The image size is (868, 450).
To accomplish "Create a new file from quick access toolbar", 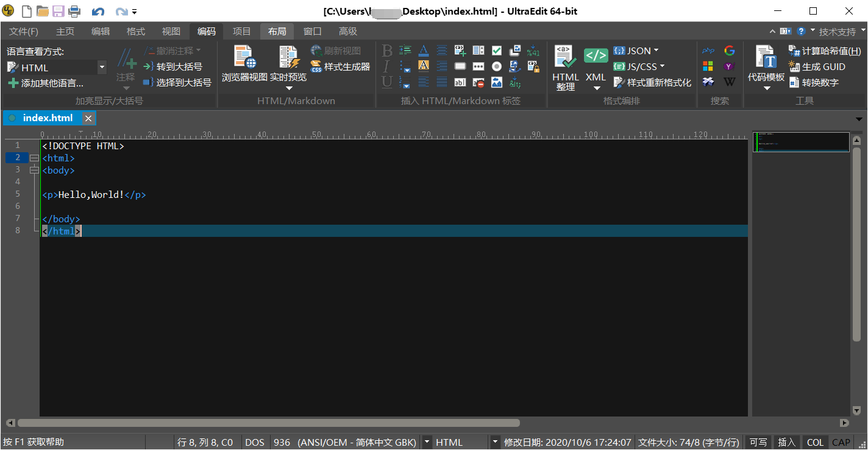I will coord(26,11).
